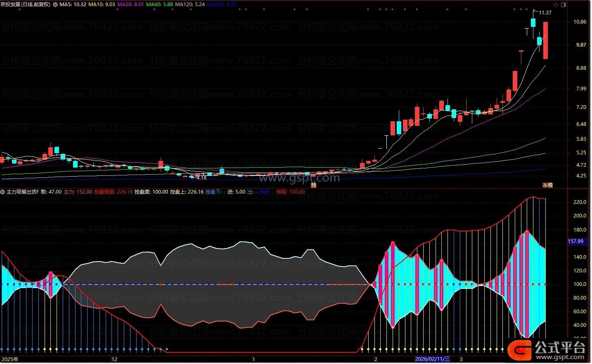Click the diamond icon at top right

pos(556,5)
